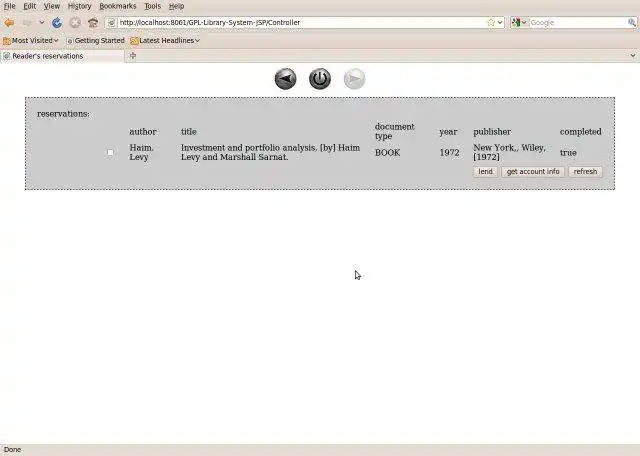The width and height of the screenshot is (640, 456).
Task: Click the get account info button
Action: (533, 171)
